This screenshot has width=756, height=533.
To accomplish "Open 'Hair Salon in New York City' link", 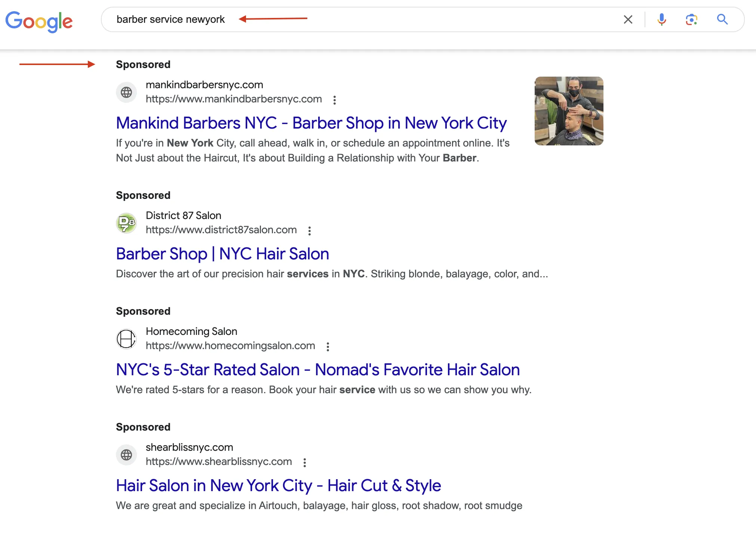I will tap(279, 486).
